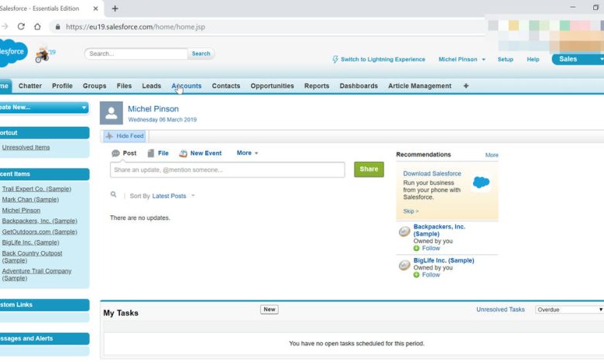The height and width of the screenshot is (364, 604).
Task: Open the Profile tab
Action: coord(63,86)
